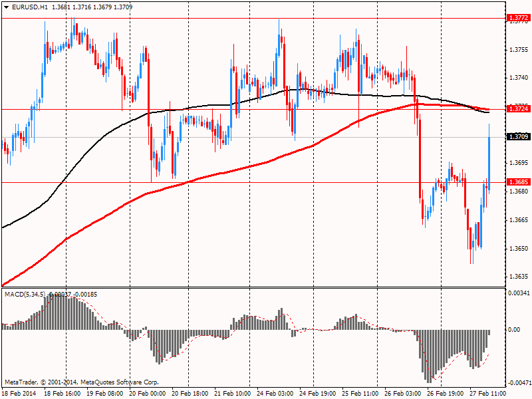The height and width of the screenshot is (399, 532).
Task: Click the 1.3740 price axis value
Action: tap(519, 78)
